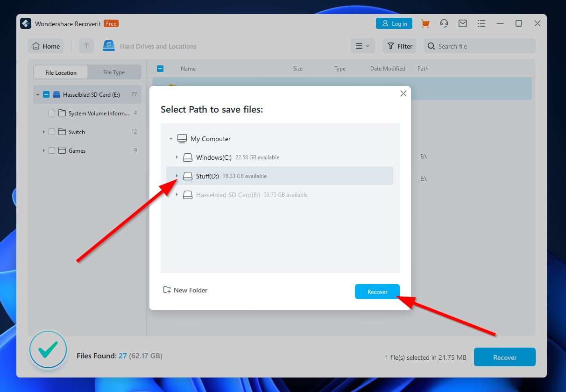Check the Switch folder checkbox

(52, 132)
